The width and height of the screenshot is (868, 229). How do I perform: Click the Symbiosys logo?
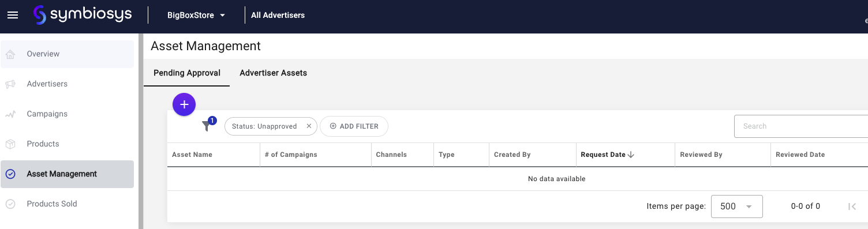pyautogui.click(x=83, y=15)
